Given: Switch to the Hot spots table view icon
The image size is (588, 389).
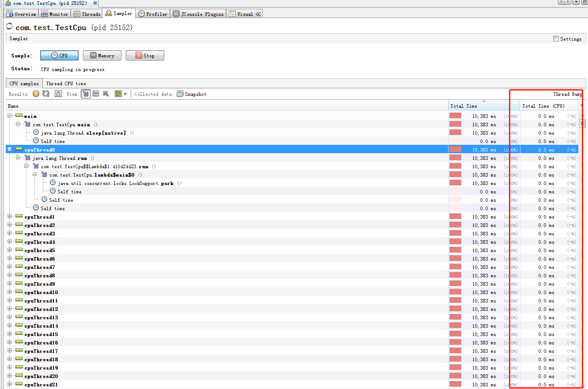Looking at the screenshot, I should 96,94.
